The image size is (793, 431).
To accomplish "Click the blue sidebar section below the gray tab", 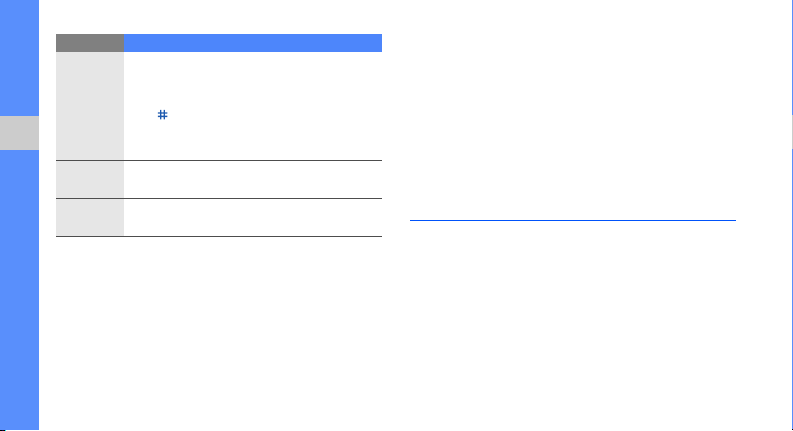I will tap(19, 289).
